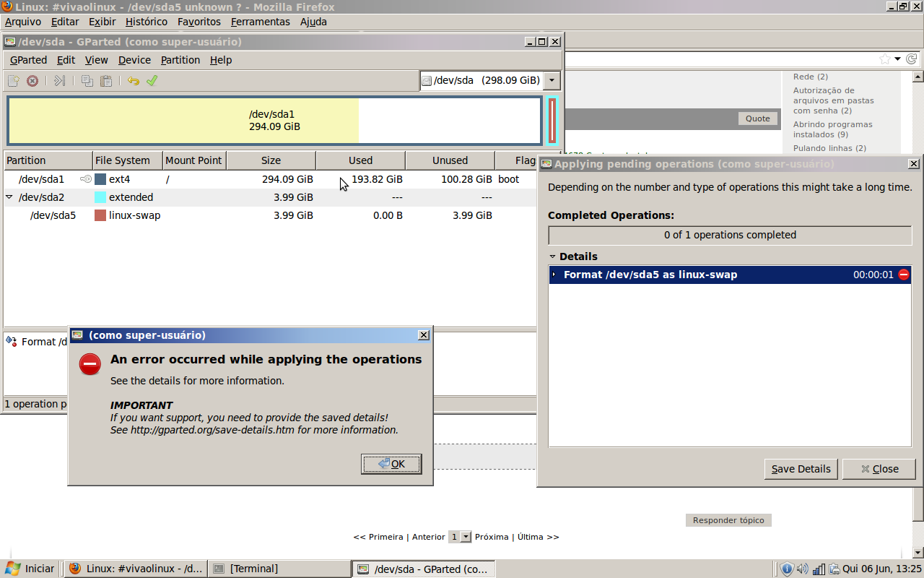This screenshot has width=924, height=578.
Task: Click the Close button in Applying dialog
Action: point(879,469)
